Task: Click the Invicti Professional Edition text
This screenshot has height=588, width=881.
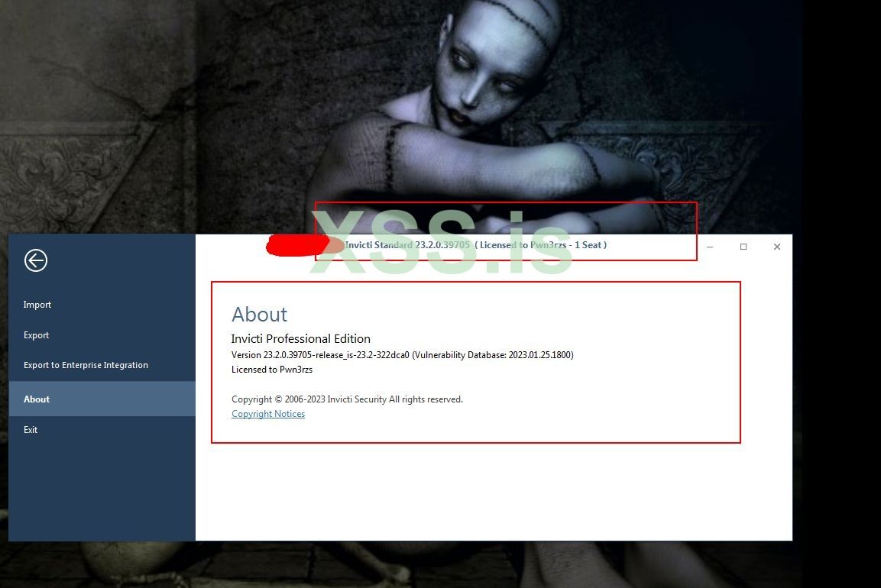Action: [300, 338]
